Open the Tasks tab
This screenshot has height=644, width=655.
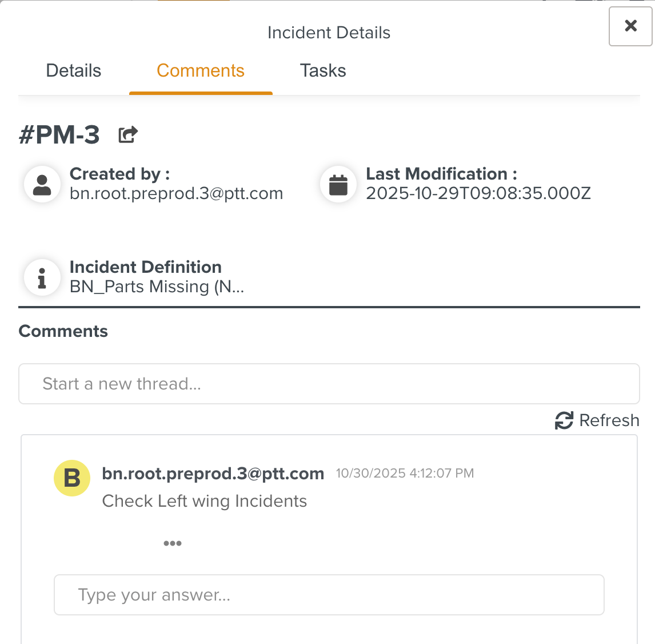[x=323, y=71]
